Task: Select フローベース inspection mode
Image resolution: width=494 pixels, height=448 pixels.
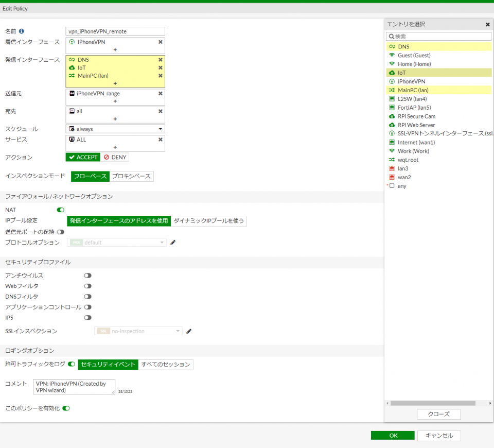Action: [90, 176]
